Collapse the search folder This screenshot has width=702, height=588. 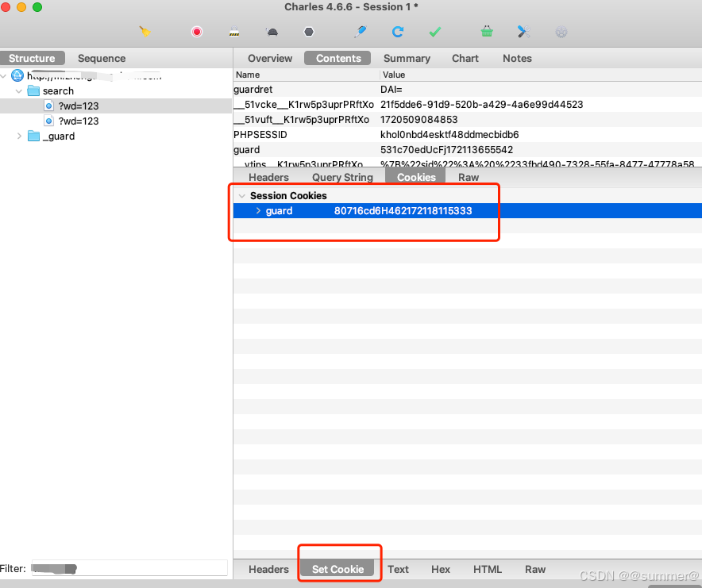click(x=20, y=91)
